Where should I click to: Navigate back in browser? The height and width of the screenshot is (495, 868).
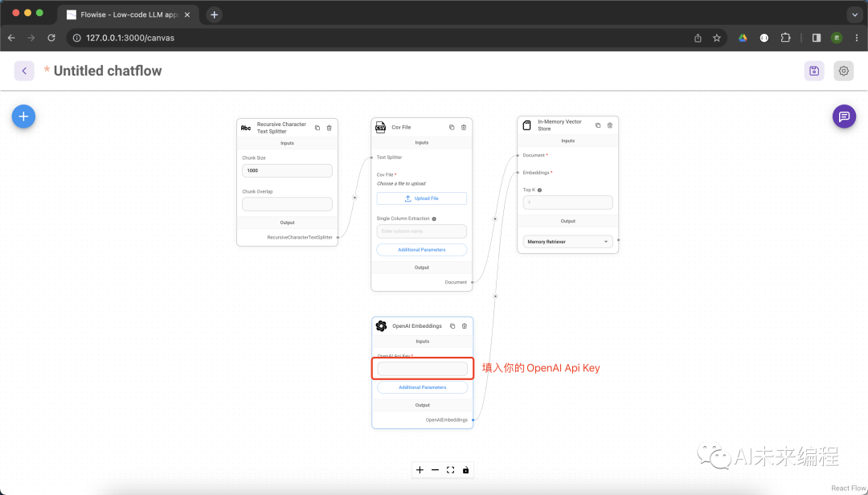(x=11, y=38)
